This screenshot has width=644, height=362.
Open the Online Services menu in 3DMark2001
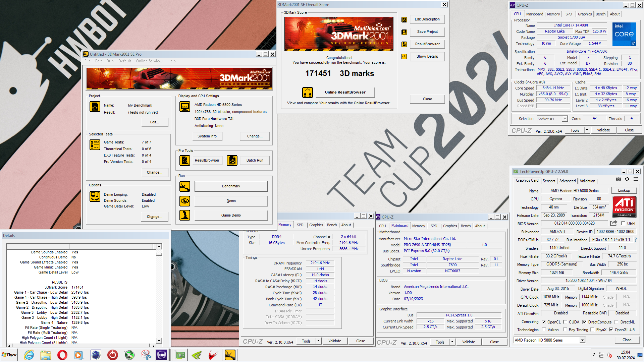(x=149, y=61)
